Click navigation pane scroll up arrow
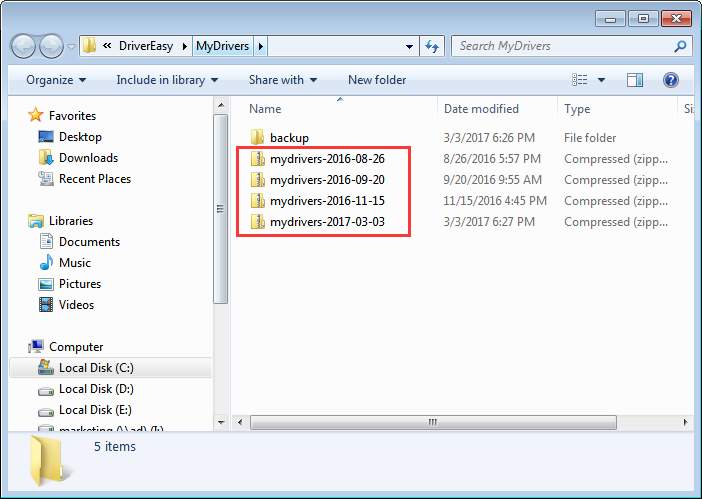The height and width of the screenshot is (499, 702). point(221,106)
